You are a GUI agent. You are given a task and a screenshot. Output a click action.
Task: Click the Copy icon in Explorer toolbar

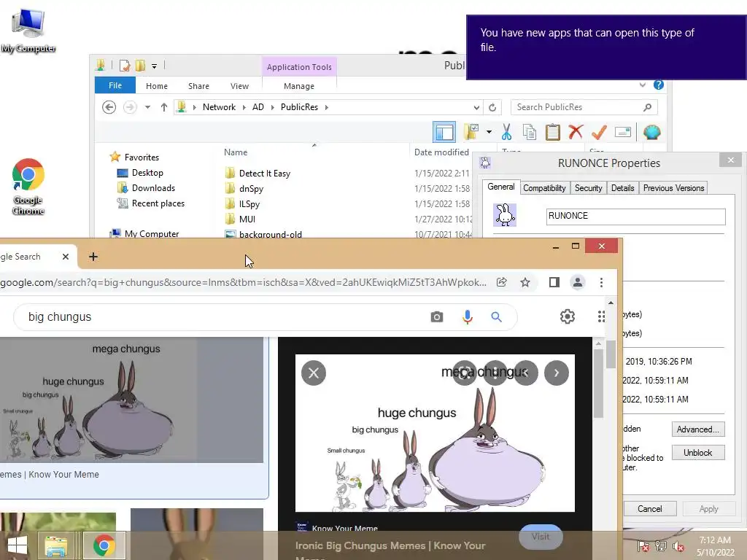pos(529,132)
